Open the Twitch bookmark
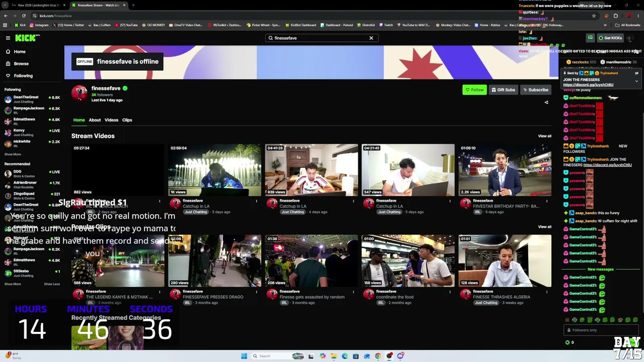 [x=386, y=25]
